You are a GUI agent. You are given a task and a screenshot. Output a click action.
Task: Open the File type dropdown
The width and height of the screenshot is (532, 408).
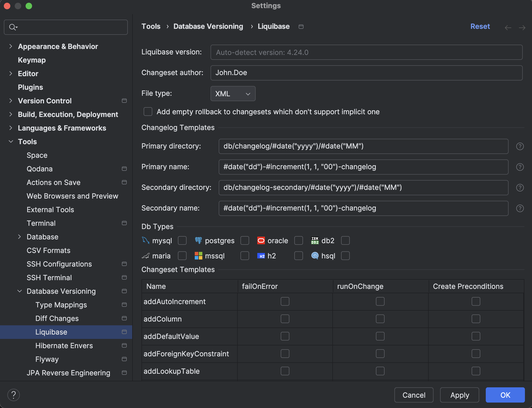[x=233, y=94]
